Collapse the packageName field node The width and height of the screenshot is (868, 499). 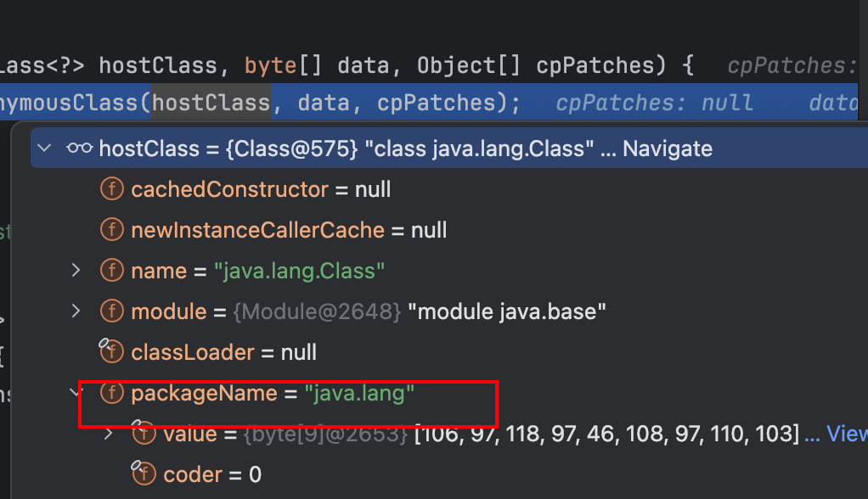click(x=76, y=392)
